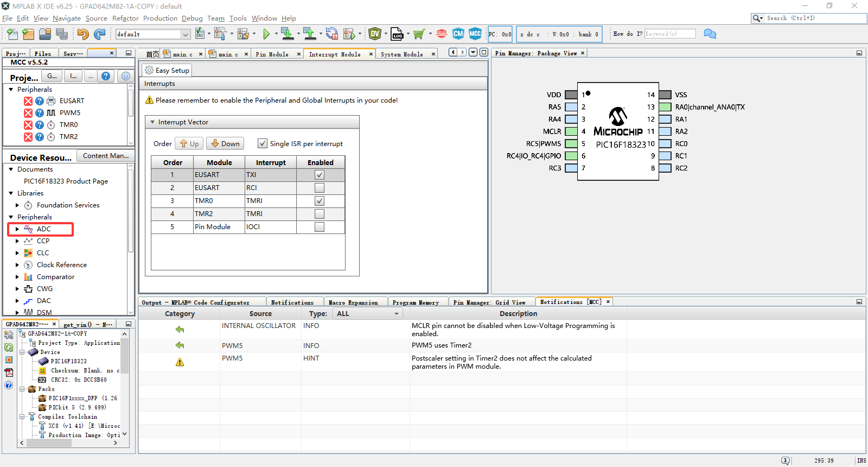Click the Up order button
This screenshot has height=467, width=868.
[189, 143]
